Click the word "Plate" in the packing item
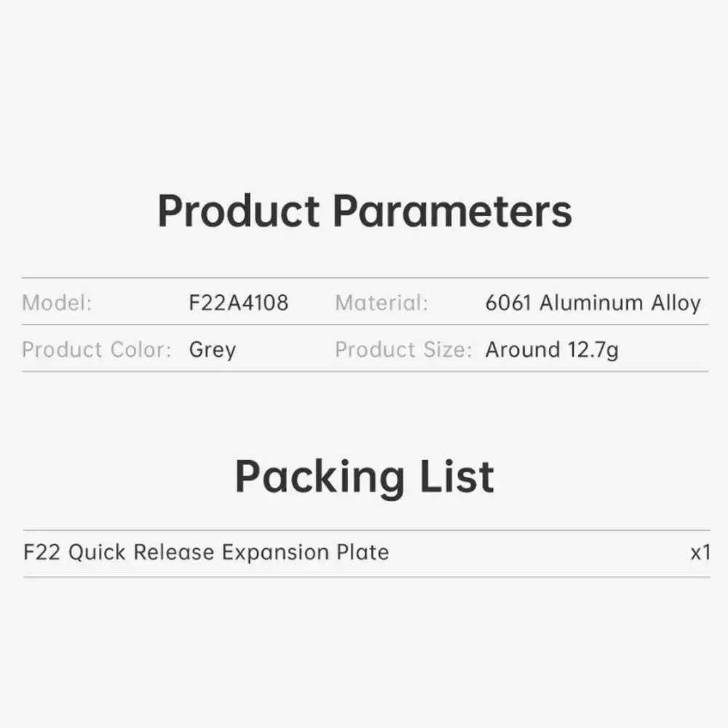 point(363,553)
